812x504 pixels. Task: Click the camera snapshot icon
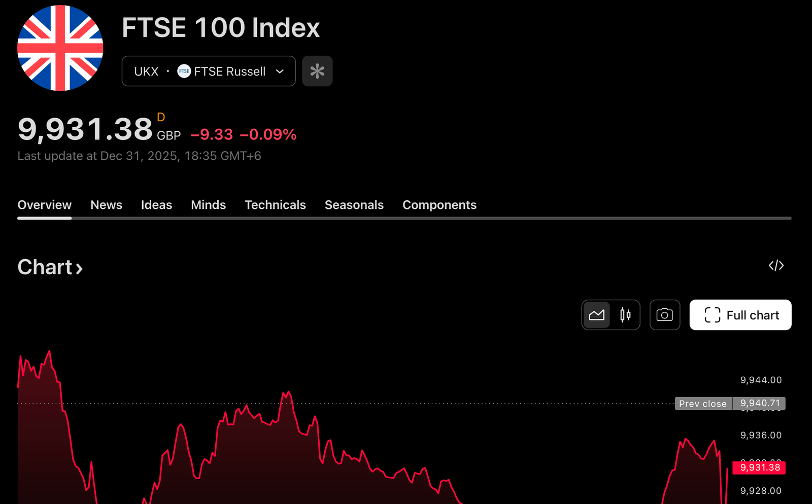tap(665, 315)
